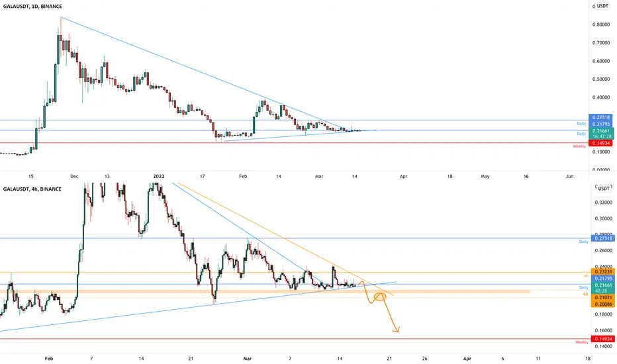Select the 0.27518 blue price label on 4h chart
This screenshot has height=364, width=617.
[603, 238]
